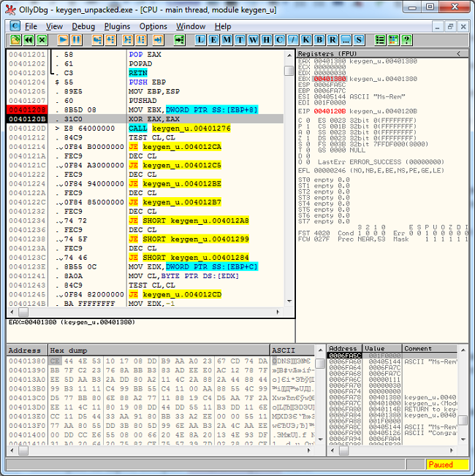Open the File menu
The width and height of the screenshot is (475, 476).
click(x=31, y=26)
